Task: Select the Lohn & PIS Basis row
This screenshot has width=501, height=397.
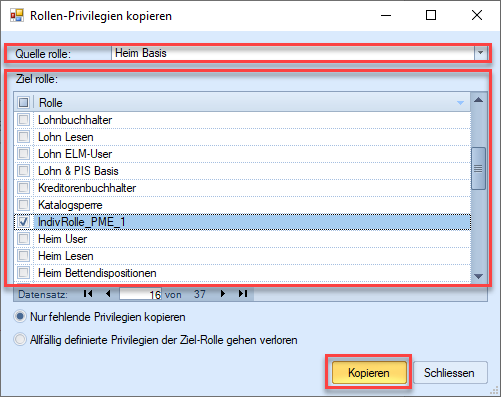Action: pyautogui.click(x=242, y=171)
